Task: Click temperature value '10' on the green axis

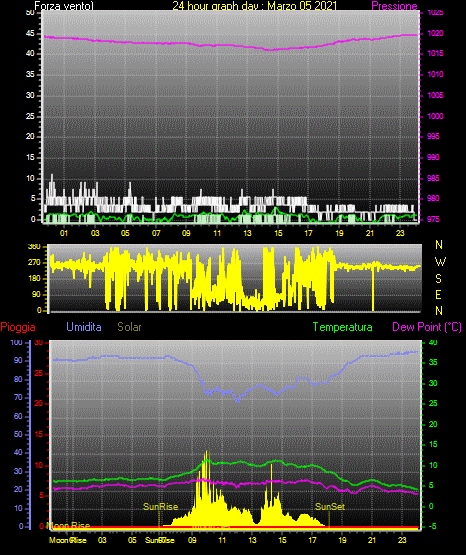Action: click(433, 465)
